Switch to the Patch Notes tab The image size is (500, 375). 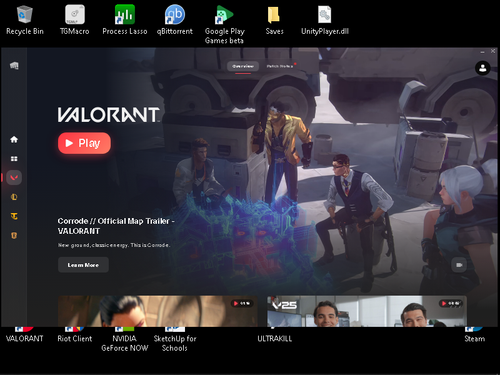(x=280, y=66)
